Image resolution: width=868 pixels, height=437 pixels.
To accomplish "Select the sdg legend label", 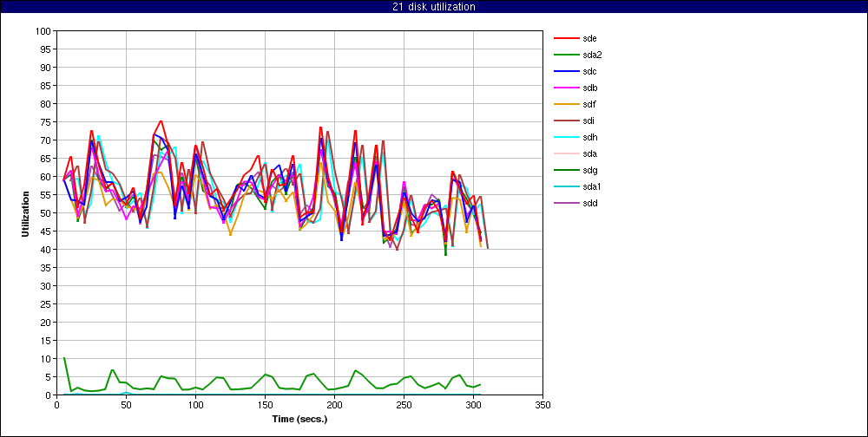I will click(x=589, y=170).
